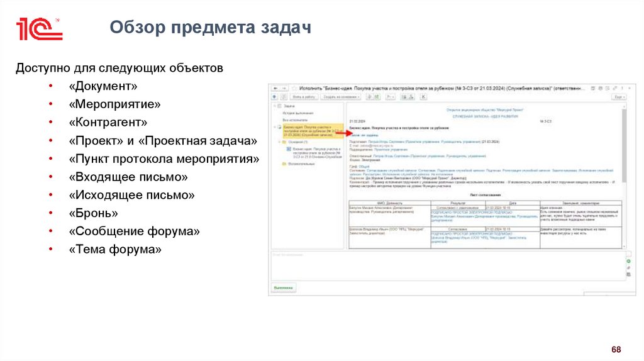Viewport: 644px width, 361px height.
Task: Click inside the execution comment field
Action: [447, 265]
